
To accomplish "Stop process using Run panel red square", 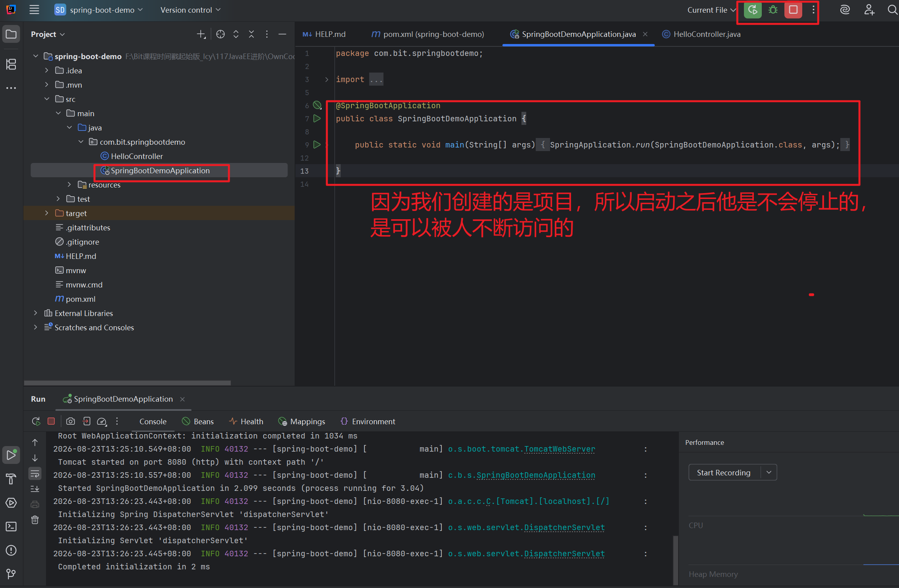I will pyautogui.click(x=51, y=421).
